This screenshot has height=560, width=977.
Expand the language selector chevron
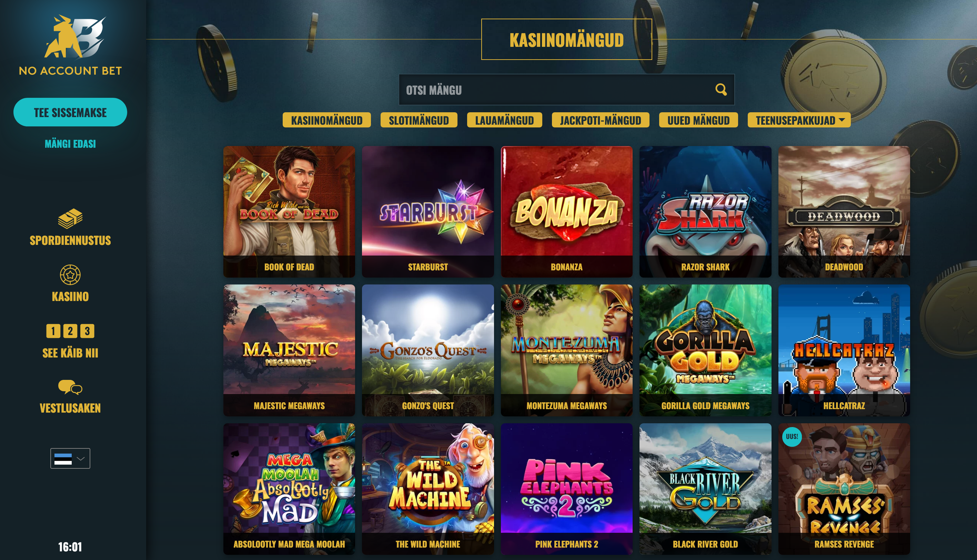coord(80,458)
